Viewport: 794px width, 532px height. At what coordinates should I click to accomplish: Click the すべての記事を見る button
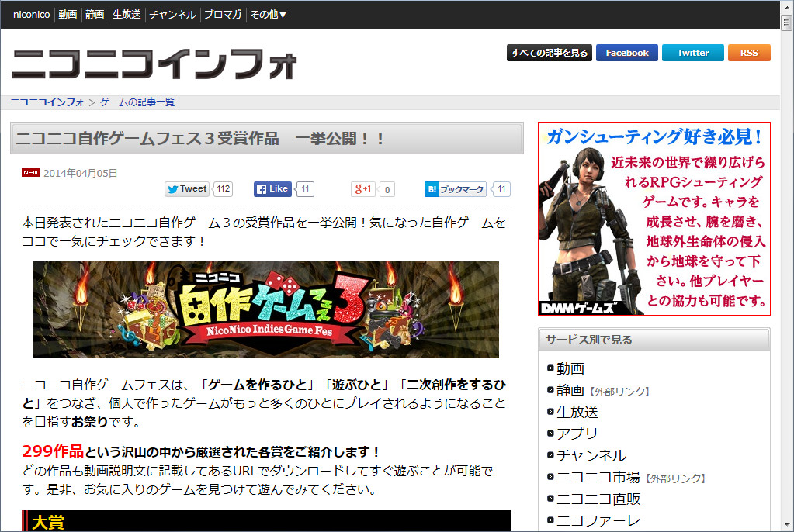550,53
